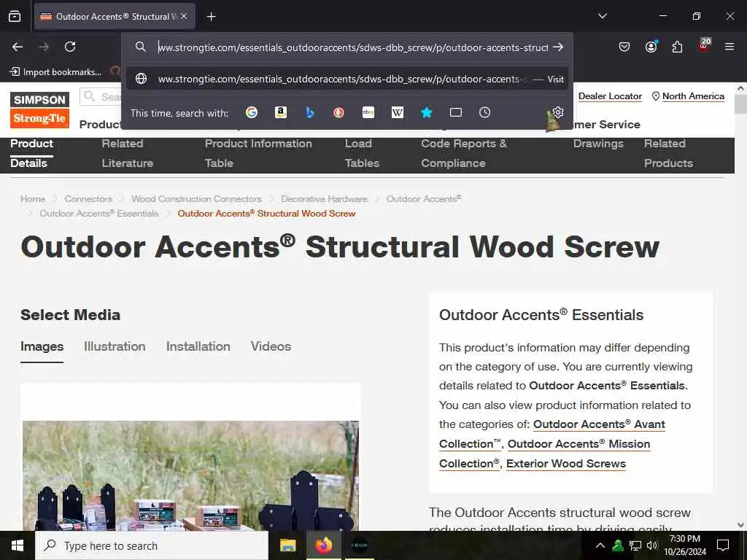The height and width of the screenshot is (560, 747).
Task: Select the Product Details section tab
Action: (x=31, y=153)
